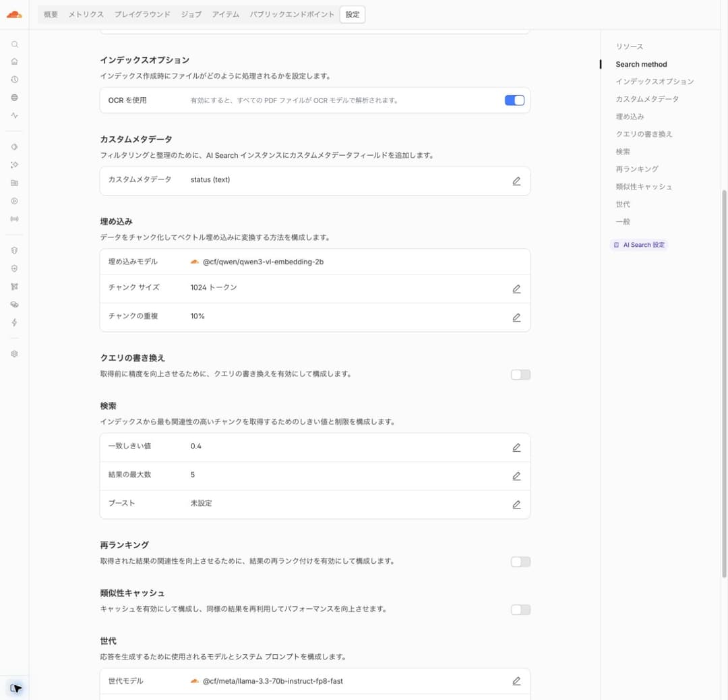This screenshot has width=728, height=700.
Task: Jump to 一般 in the outline
Action: (x=623, y=222)
